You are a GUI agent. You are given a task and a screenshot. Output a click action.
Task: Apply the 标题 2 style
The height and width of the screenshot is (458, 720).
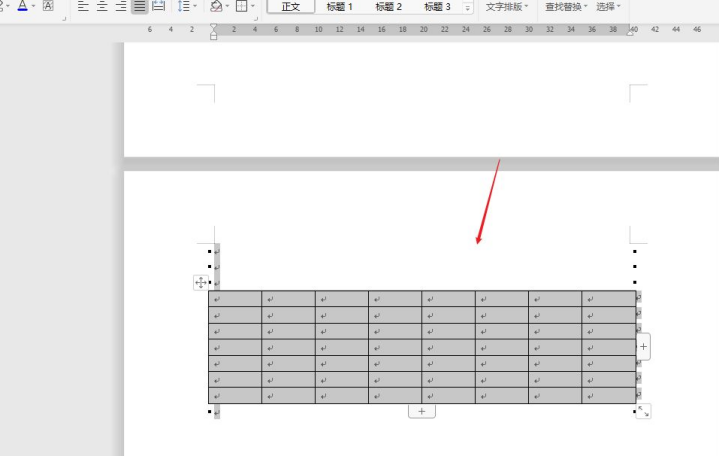click(x=388, y=7)
